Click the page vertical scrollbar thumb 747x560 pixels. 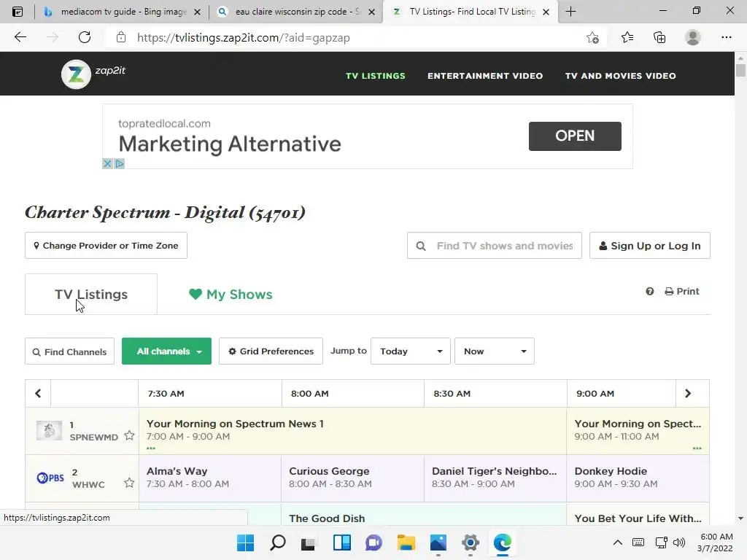pyautogui.click(x=740, y=69)
